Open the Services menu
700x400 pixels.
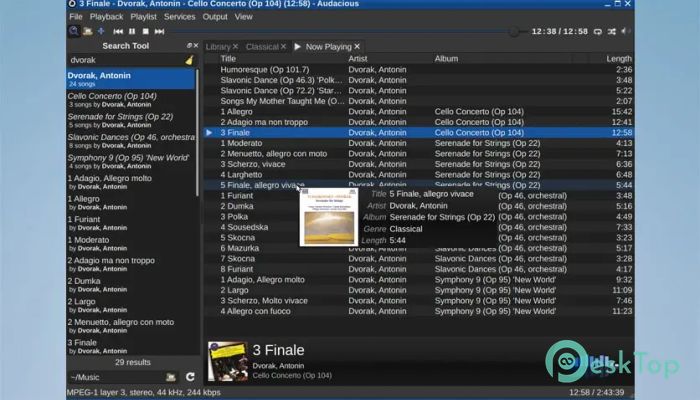tap(179, 17)
